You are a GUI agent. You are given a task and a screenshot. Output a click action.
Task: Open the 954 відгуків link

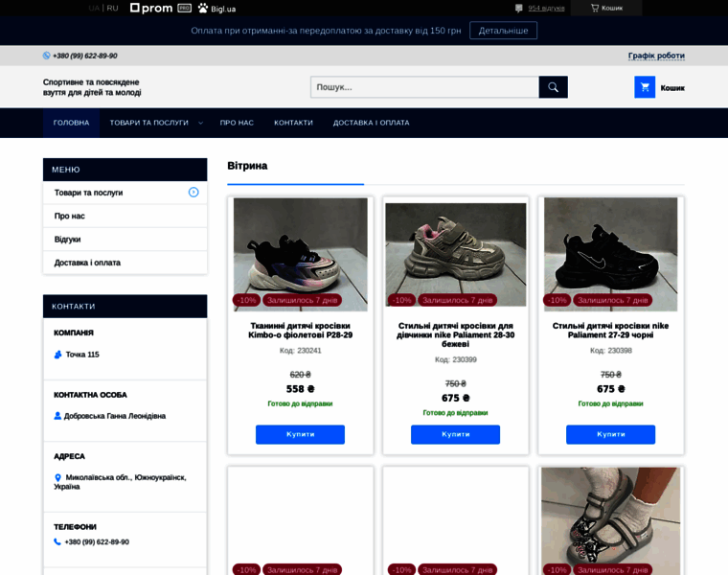[546, 8]
